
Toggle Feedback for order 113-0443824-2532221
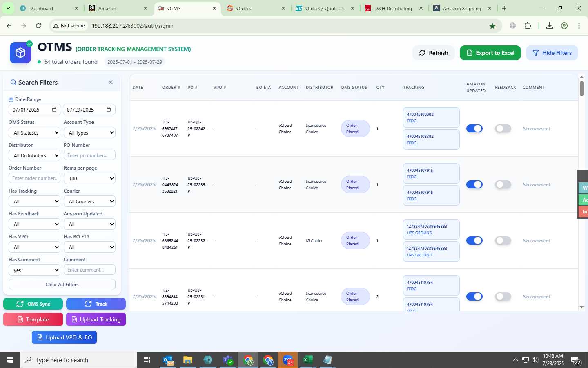[x=503, y=184]
